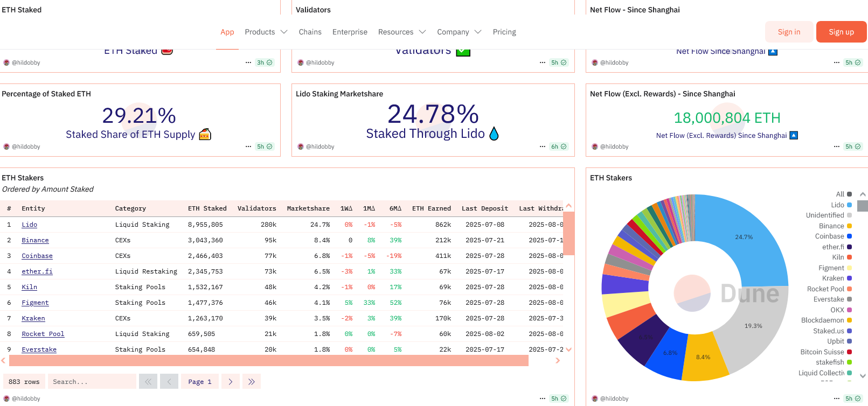Sort table by Validators column
Image resolution: width=868 pixels, height=406 pixels.
tap(256, 208)
